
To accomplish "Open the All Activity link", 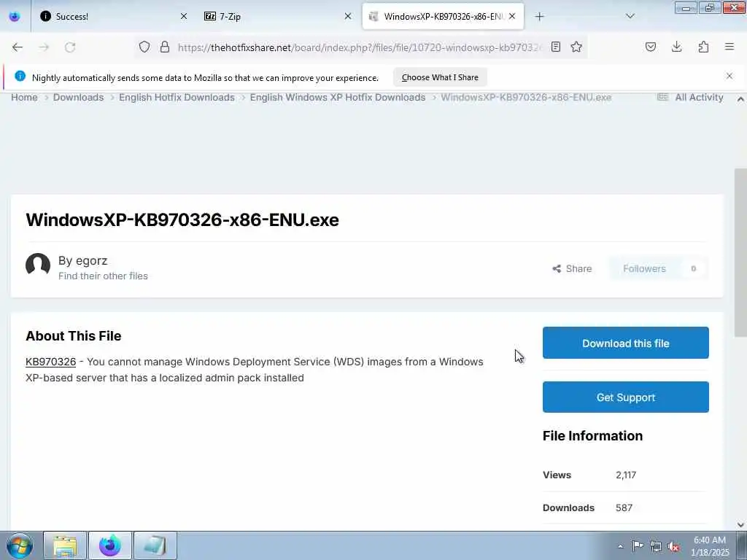I will point(690,97).
